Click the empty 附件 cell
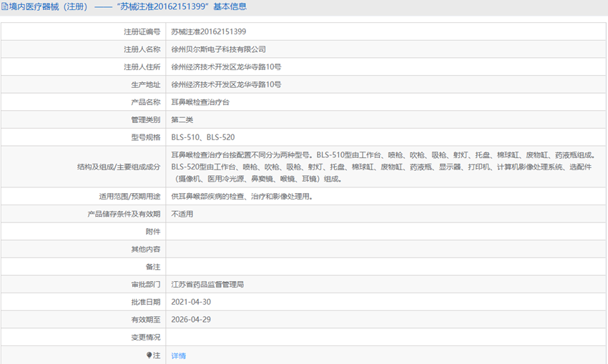608x364 pixels. tap(386, 232)
